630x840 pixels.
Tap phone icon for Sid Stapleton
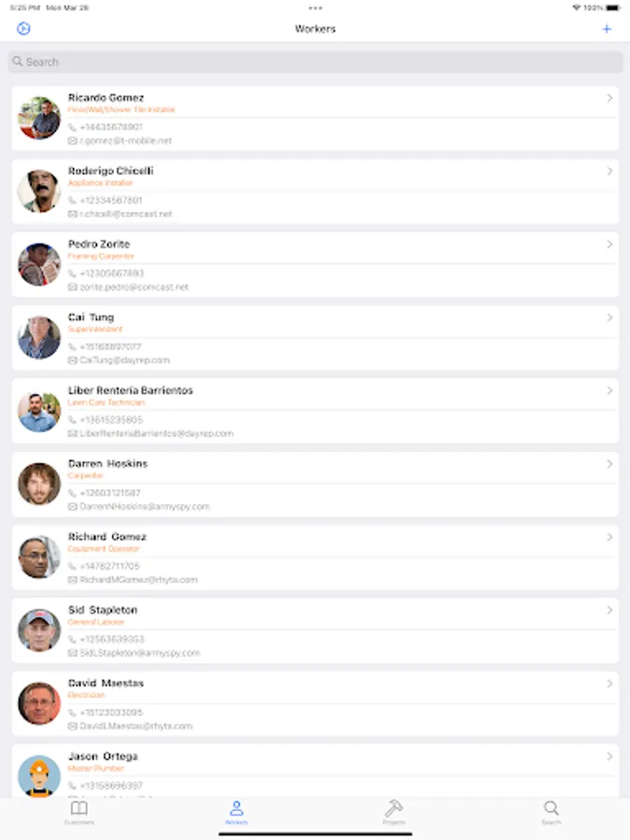72,639
